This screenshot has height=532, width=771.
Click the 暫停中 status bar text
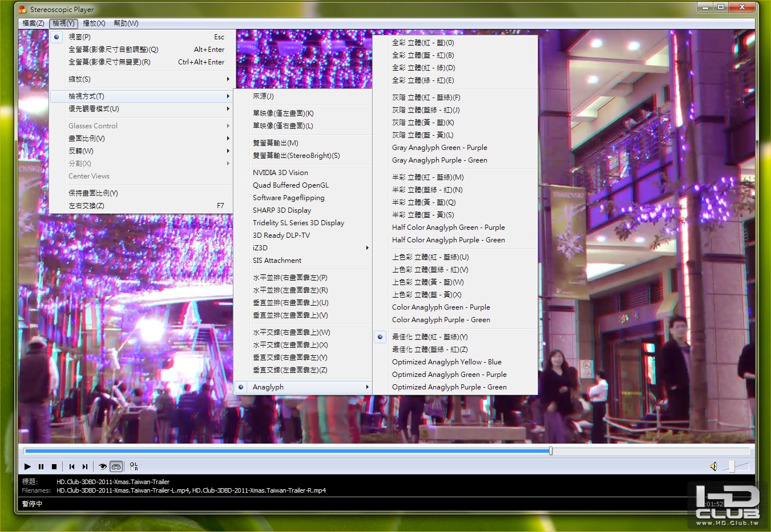click(32, 504)
